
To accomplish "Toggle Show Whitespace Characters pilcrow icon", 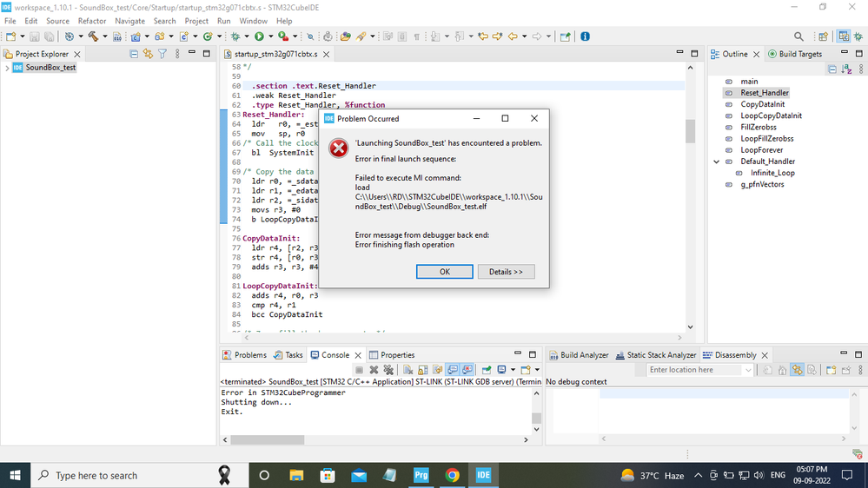I will point(417,36).
